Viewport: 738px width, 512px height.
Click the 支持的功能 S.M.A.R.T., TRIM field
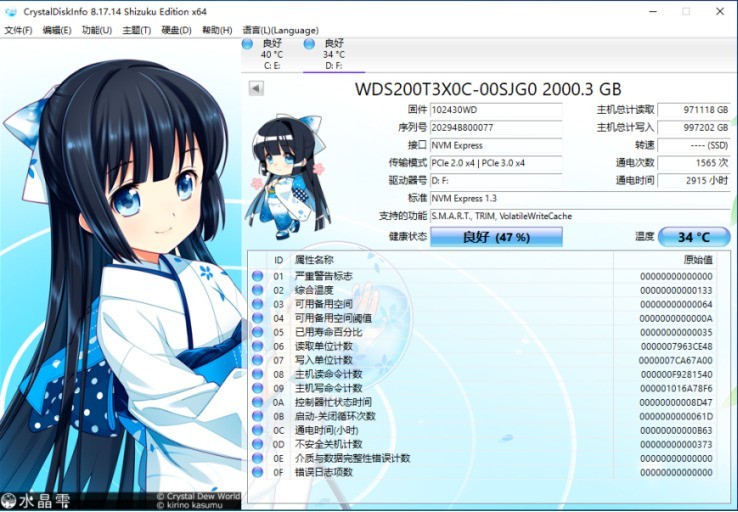pos(580,216)
